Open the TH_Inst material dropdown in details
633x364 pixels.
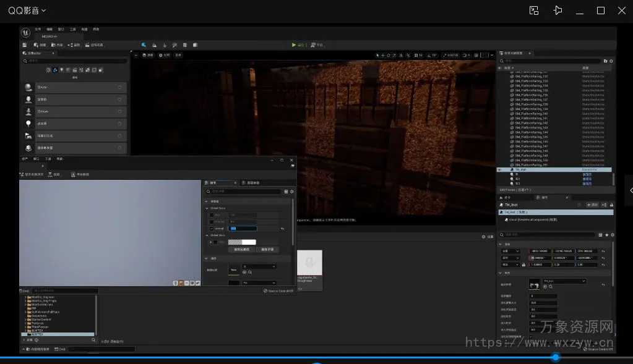pyautogui.click(x=563, y=281)
